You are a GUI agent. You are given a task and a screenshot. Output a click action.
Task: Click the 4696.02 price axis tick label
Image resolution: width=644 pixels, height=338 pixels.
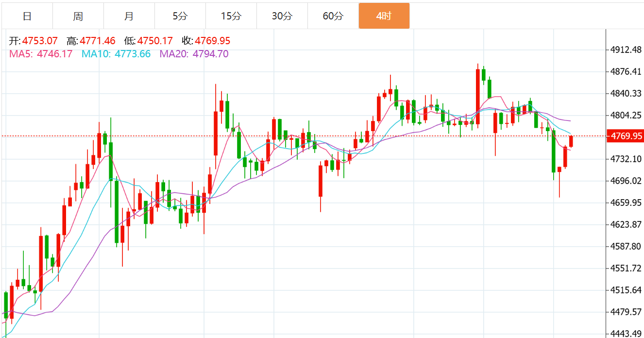(x=626, y=181)
